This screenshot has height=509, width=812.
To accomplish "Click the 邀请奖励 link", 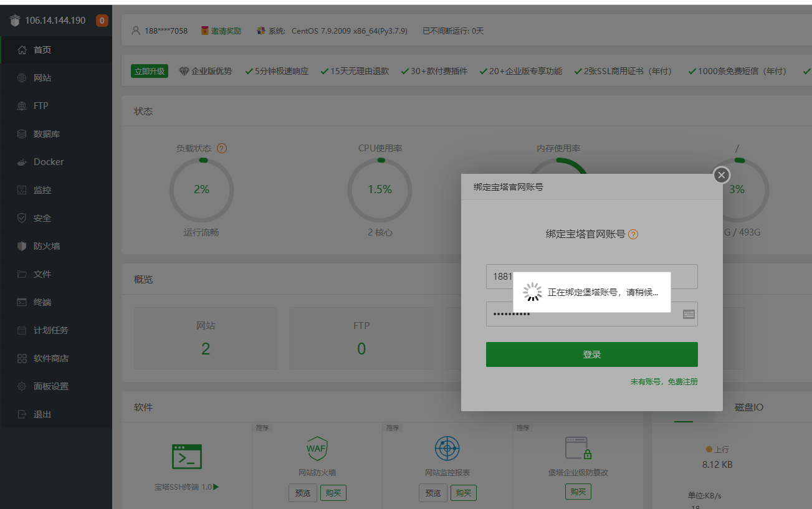I will click(226, 31).
